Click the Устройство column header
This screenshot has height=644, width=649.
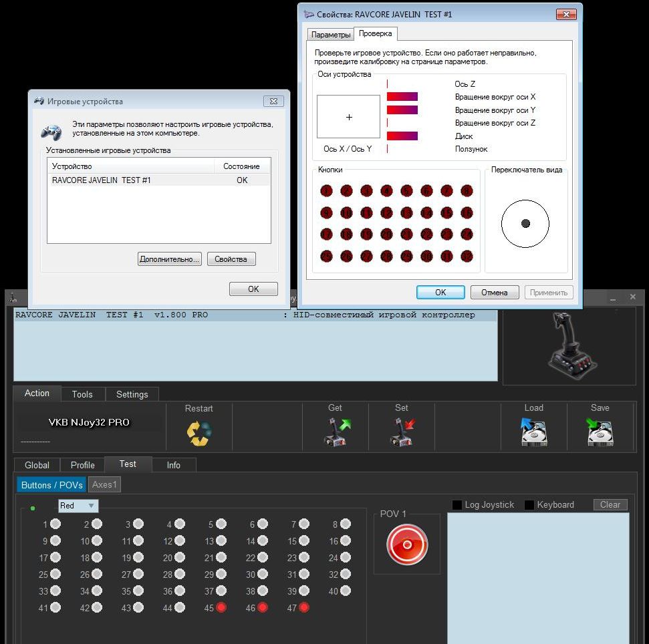point(131,166)
